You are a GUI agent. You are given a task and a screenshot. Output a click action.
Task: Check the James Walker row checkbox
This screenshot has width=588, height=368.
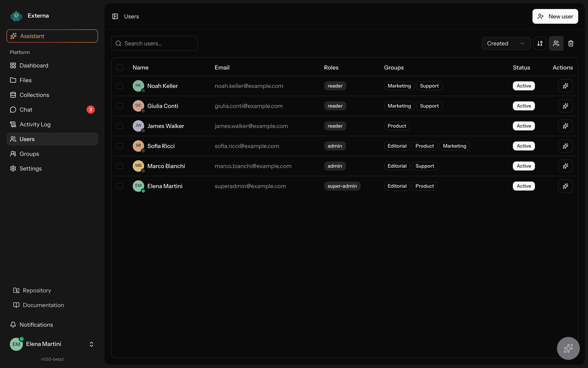[120, 126]
